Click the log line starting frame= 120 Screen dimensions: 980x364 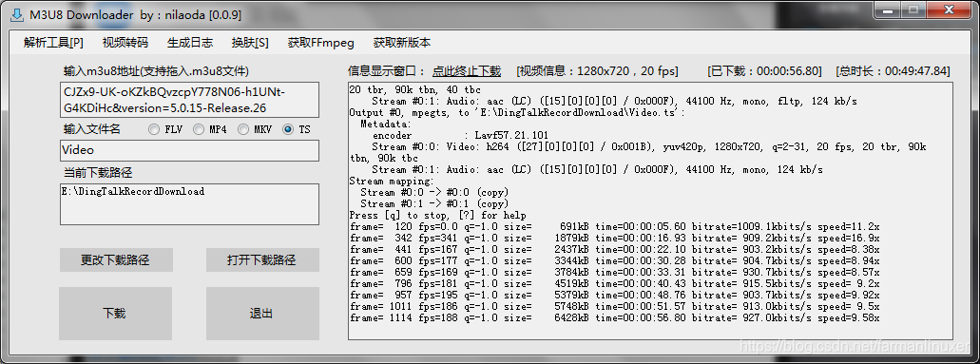click(614, 226)
